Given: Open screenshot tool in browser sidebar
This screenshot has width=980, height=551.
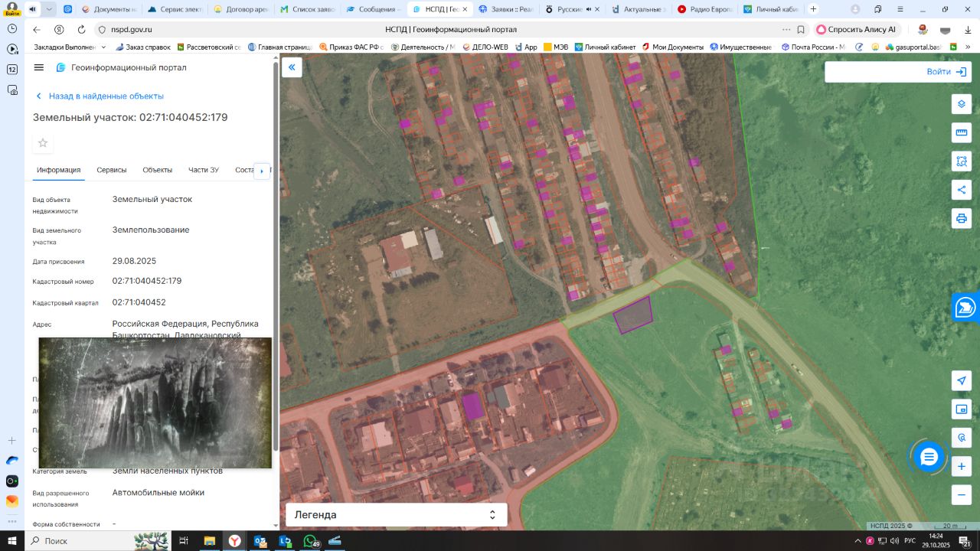Looking at the screenshot, I should coord(12,90).
